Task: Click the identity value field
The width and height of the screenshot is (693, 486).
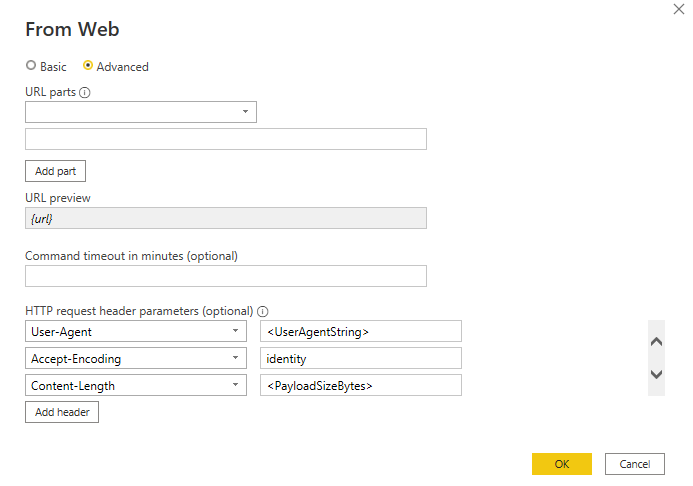Action: [361, 358]
